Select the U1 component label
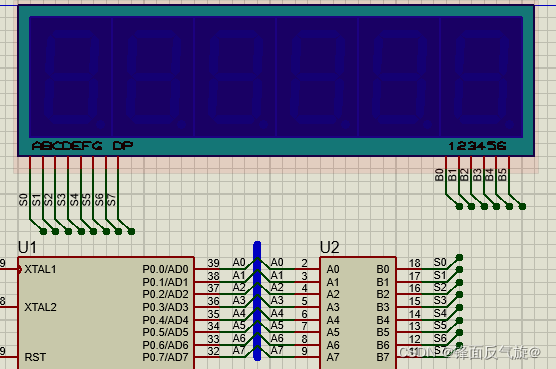556x369 pixels. pyautogui.click(x=27, y=247)
